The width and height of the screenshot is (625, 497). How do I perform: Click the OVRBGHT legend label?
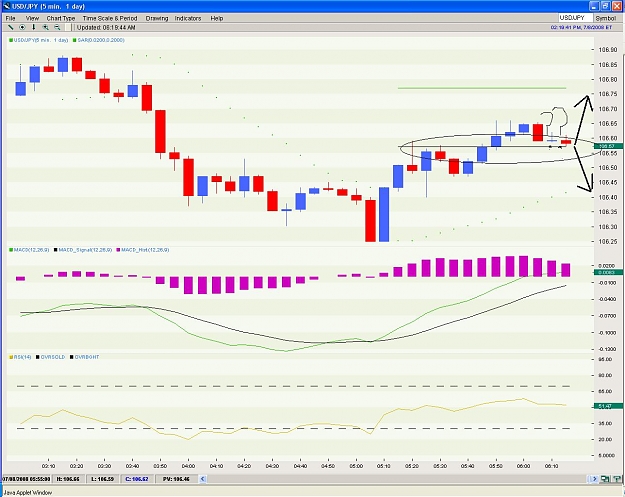coord(87,357)
